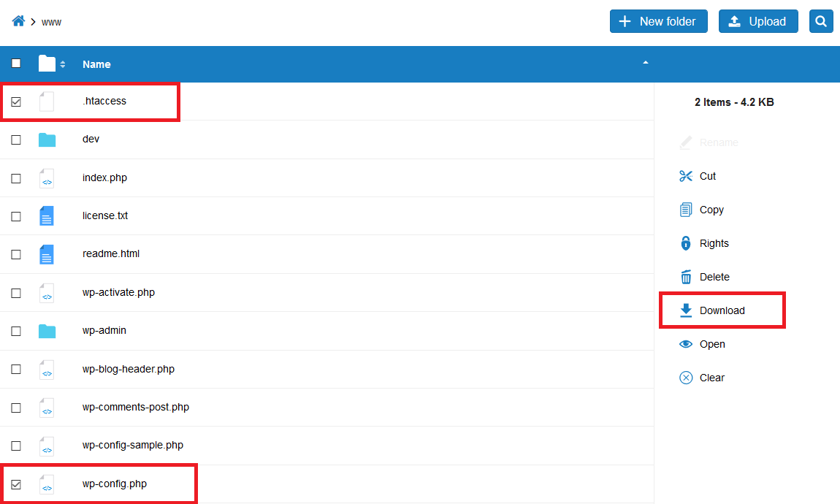
Task: Choose Clear from the actions panel
Action: [x=686, y=378]
